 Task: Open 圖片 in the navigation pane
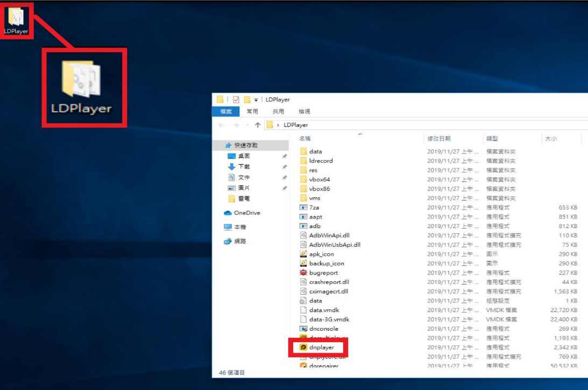point(244,188)
